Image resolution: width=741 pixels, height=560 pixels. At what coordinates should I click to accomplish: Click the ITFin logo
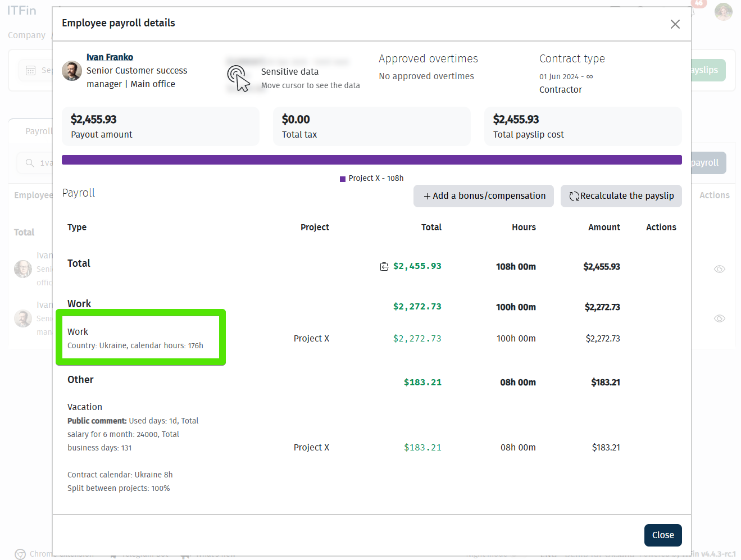22,11
